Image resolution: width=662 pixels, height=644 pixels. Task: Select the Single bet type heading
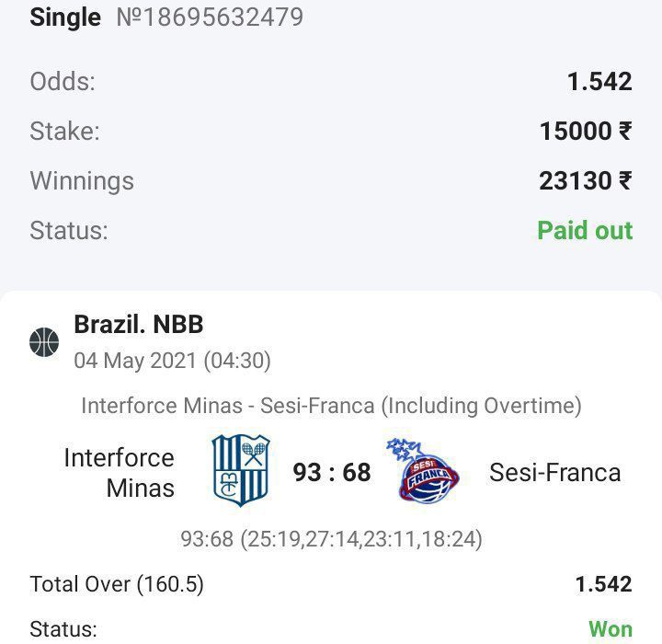pos(65,17)
